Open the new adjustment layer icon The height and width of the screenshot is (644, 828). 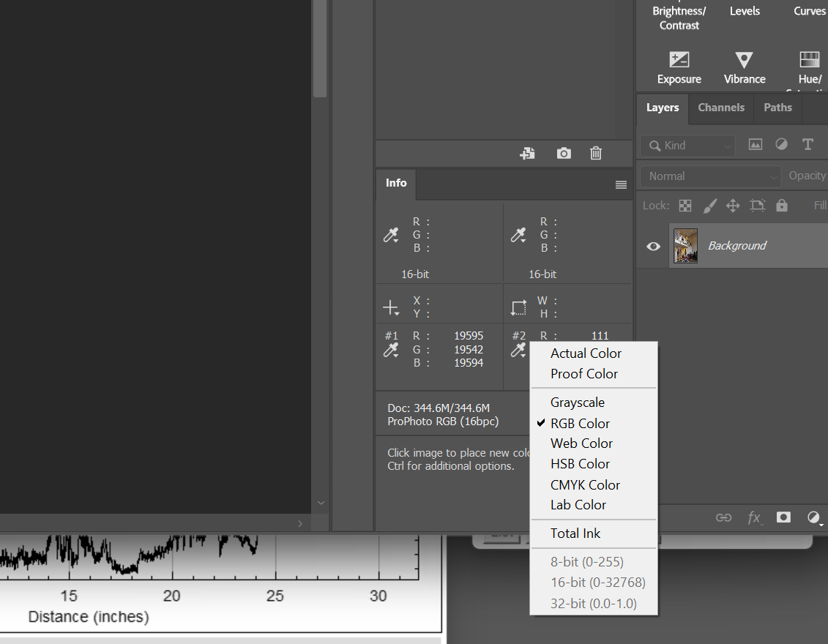point(814,518)
